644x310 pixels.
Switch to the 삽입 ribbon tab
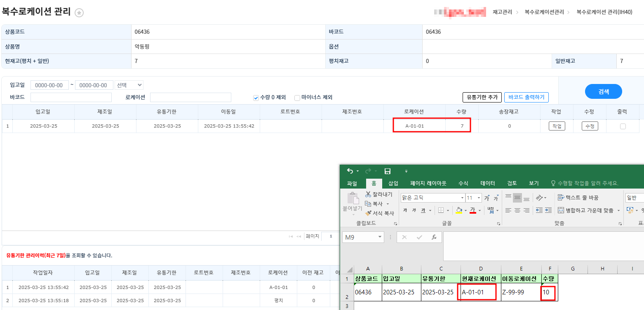(393, 183)
